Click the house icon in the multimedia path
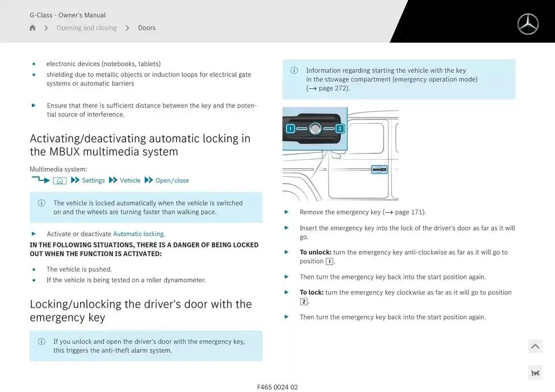The image size is (555, 392). (59, 180)
